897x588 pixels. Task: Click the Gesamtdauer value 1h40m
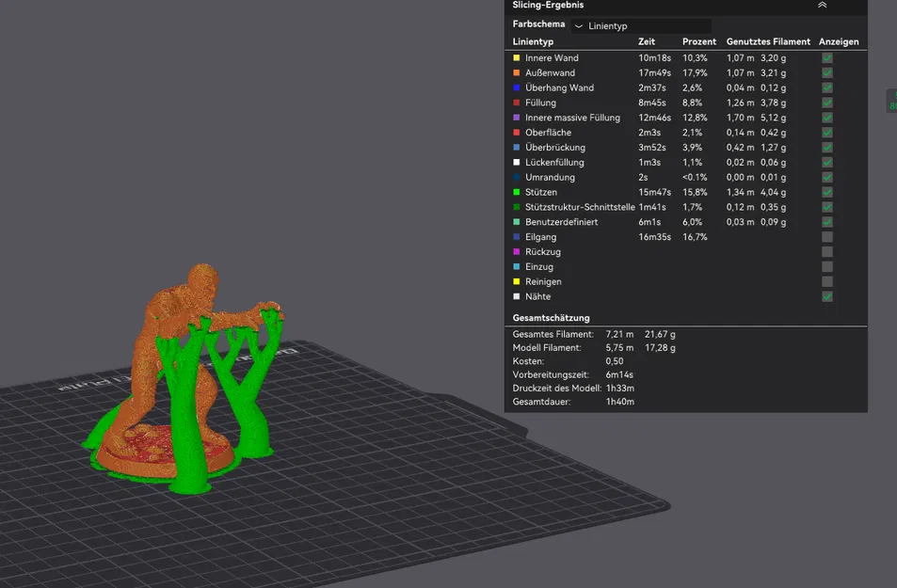coord(619,402)
